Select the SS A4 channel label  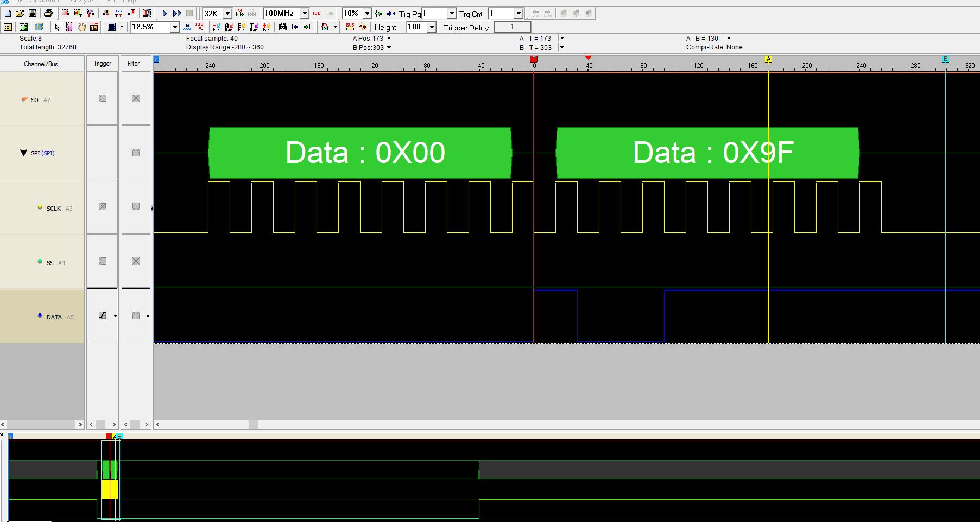pyautogui.click(x=55, y=263)
